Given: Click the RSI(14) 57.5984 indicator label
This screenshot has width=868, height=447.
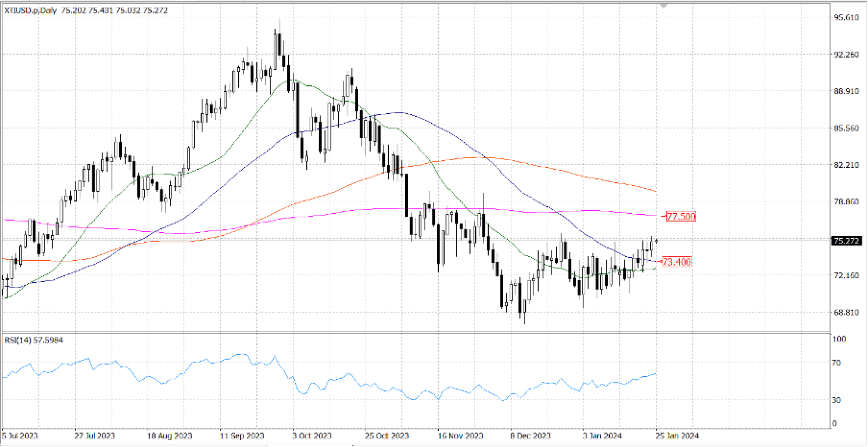Looking at the screenshot, I should click(34, 340).
